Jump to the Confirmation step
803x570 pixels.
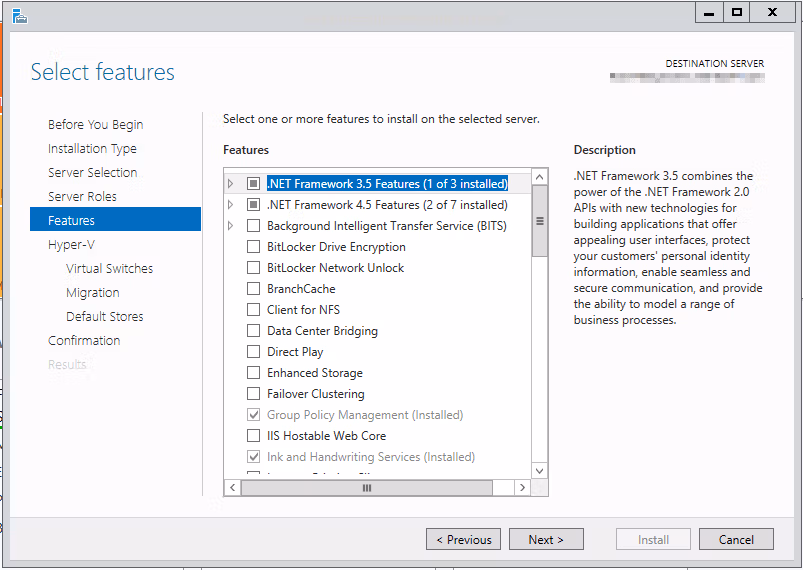(x=84, y=341)
